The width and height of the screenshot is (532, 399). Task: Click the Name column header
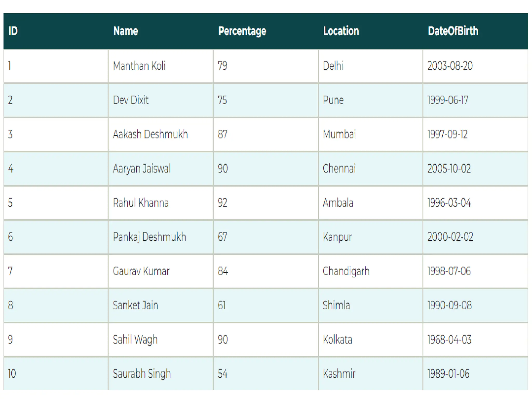click(125, 31)
